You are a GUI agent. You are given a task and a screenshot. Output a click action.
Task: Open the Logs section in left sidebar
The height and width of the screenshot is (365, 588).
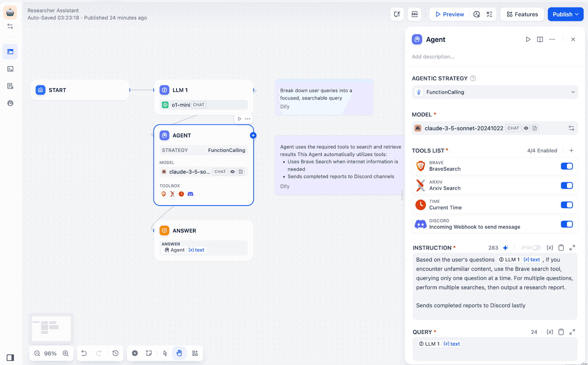coord(10,86)
